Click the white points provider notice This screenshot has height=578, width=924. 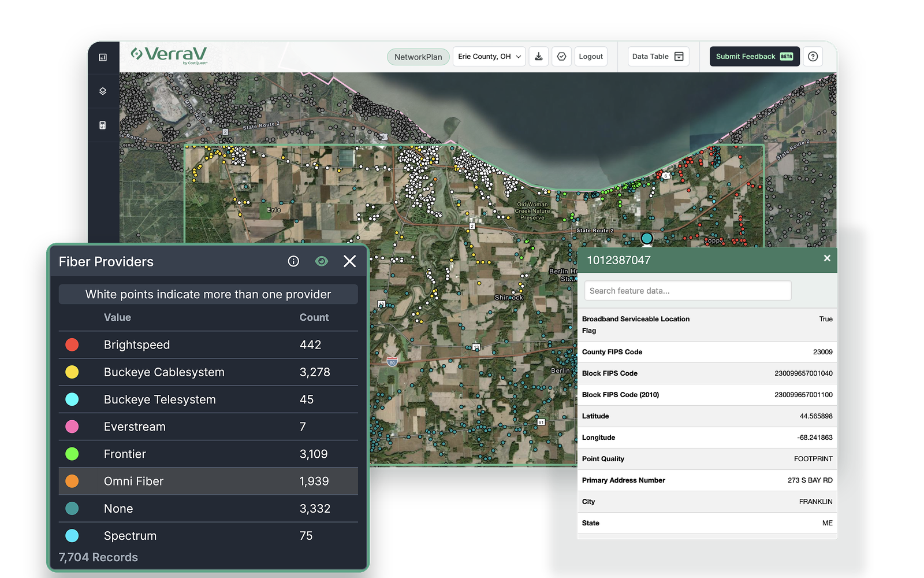coord(208,294)
